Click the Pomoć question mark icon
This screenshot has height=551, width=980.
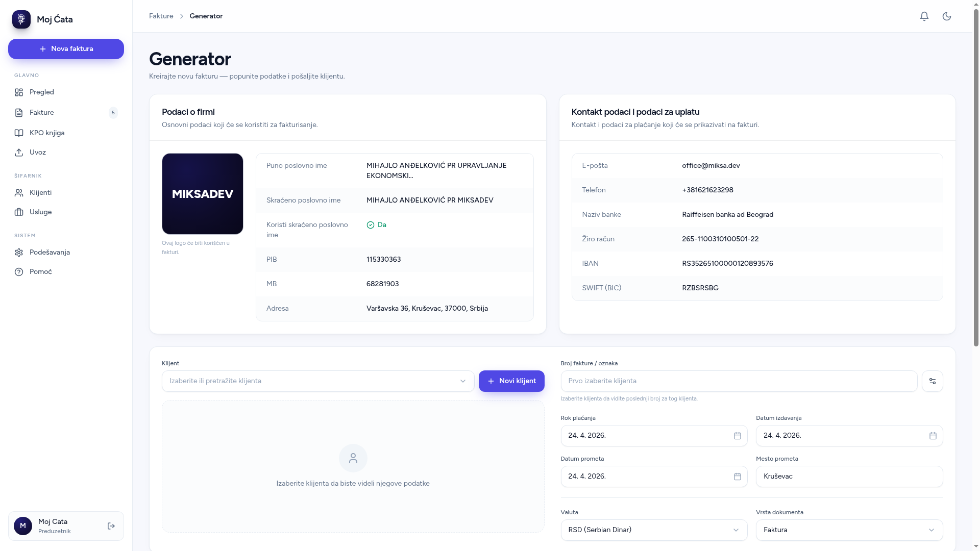[x=19, y=272]
